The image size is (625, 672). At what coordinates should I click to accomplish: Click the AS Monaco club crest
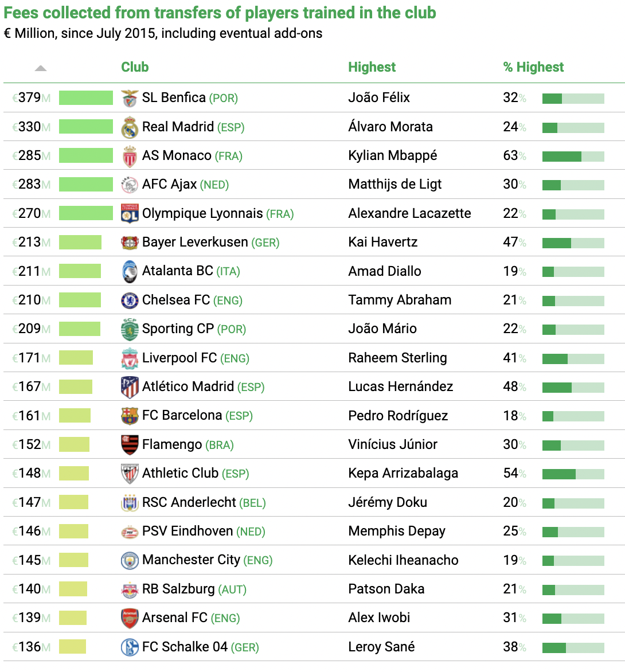(x=130, y=156)
